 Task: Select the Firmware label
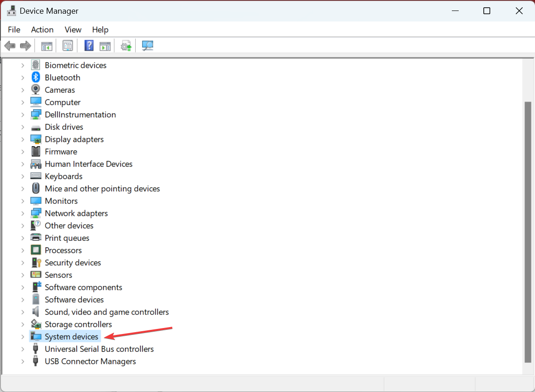pyautogui.click(x=61, y=152)
